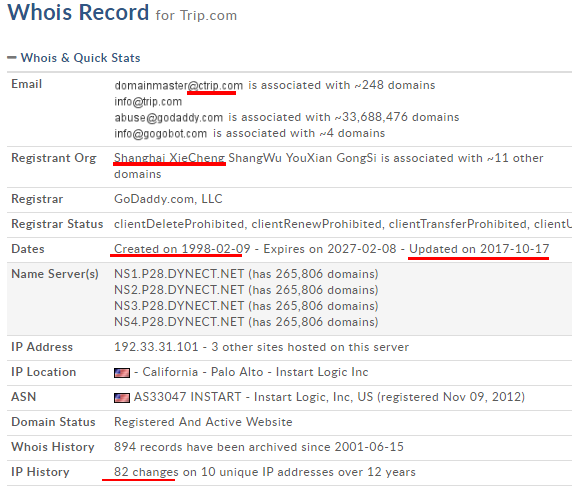Select the GoDaddy.com, LLC registrar text
The image size is (572, 488).
[x=168, y=199]
